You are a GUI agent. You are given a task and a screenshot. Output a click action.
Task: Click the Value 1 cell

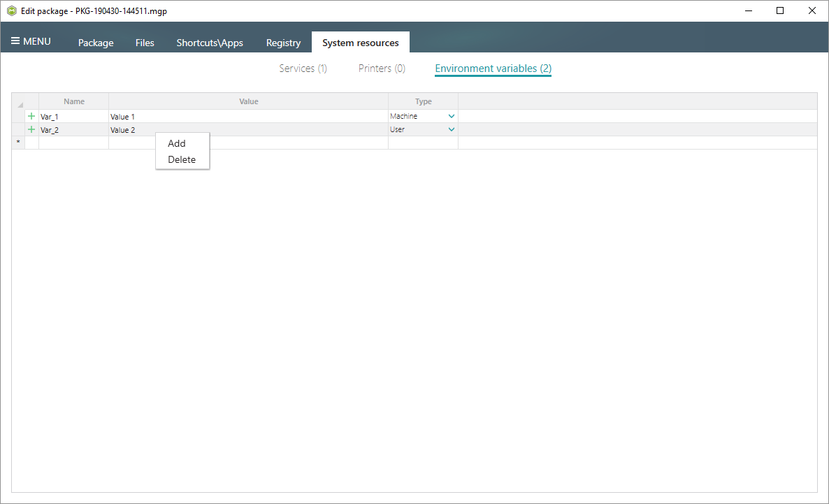248,116
